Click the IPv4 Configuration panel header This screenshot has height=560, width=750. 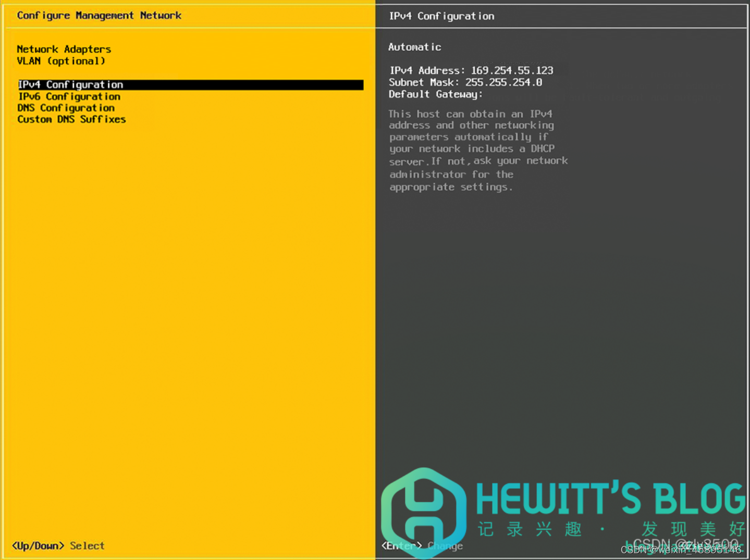point(441,16)
